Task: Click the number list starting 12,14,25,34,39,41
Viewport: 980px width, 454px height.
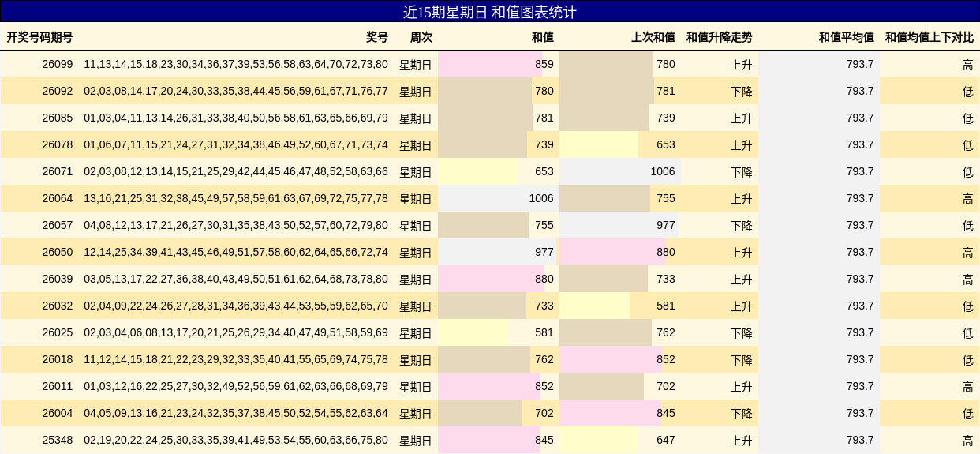Action: (x=236, y=252)
